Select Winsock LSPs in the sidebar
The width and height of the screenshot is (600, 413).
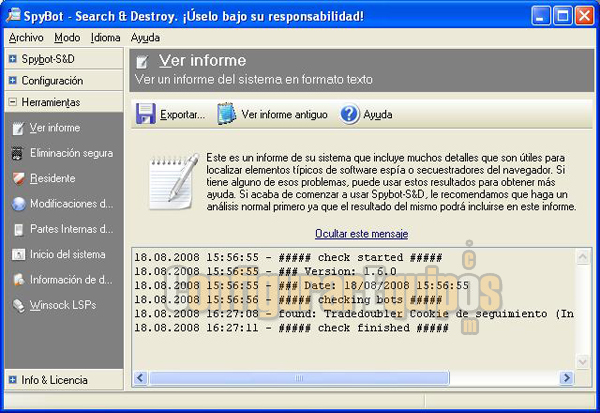(63, 305)
